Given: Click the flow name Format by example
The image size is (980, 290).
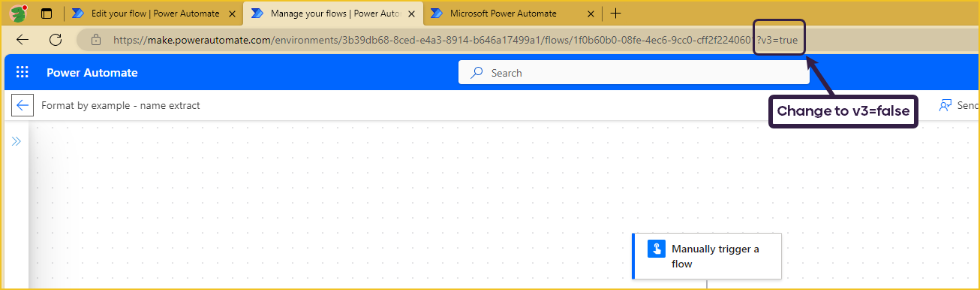Looking at the screenshot, I should [121, 105].
